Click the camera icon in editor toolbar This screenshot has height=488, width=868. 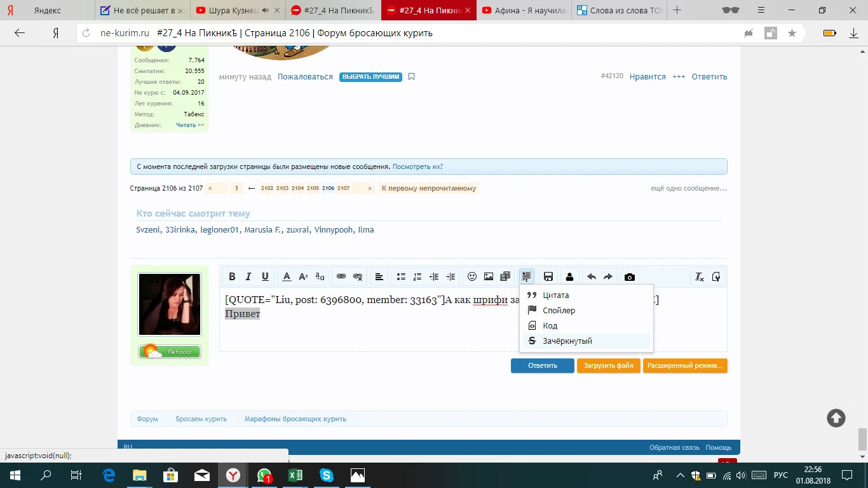click(x=630, y=276)
